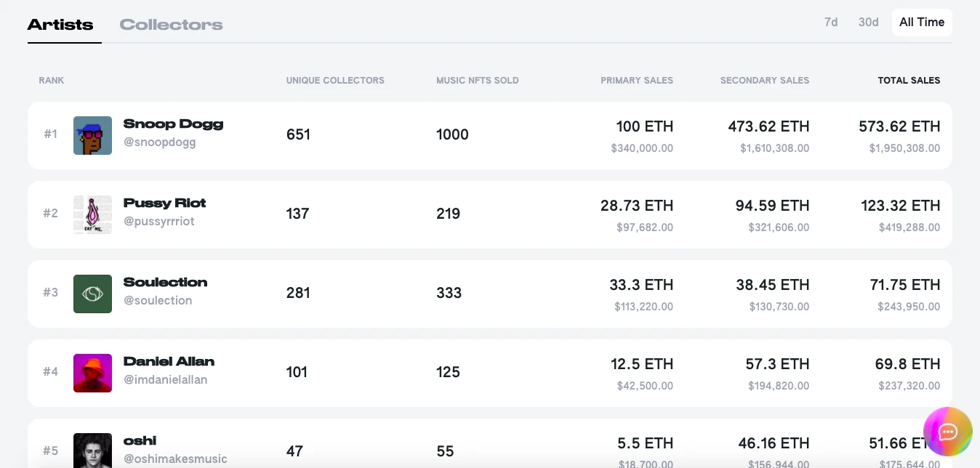Click the 33.3 ETH primary sales value
Screen dimensions: 980x468
641,285
